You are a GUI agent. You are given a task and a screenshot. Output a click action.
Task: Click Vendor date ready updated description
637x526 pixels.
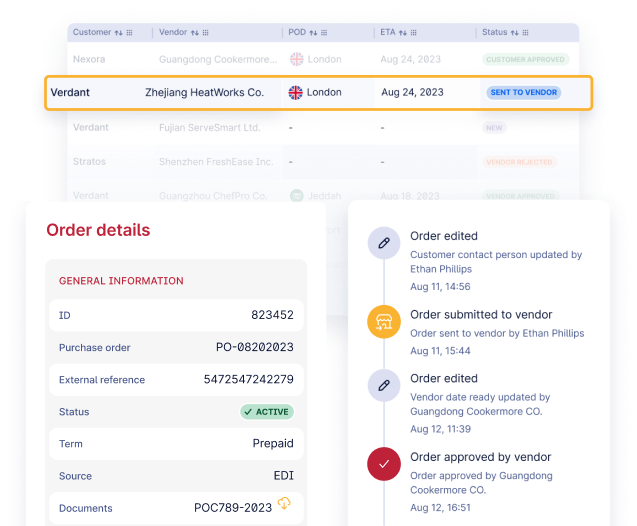point(480,404)
